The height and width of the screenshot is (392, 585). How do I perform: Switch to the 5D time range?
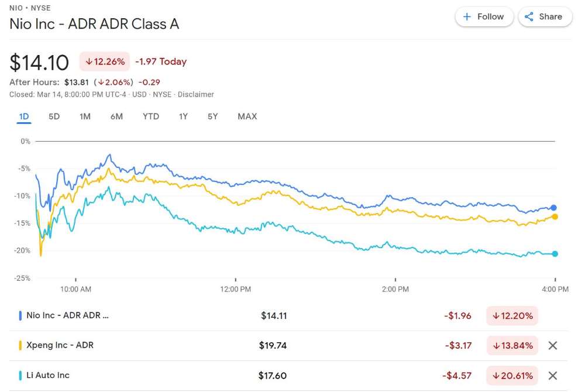point(54,116)
